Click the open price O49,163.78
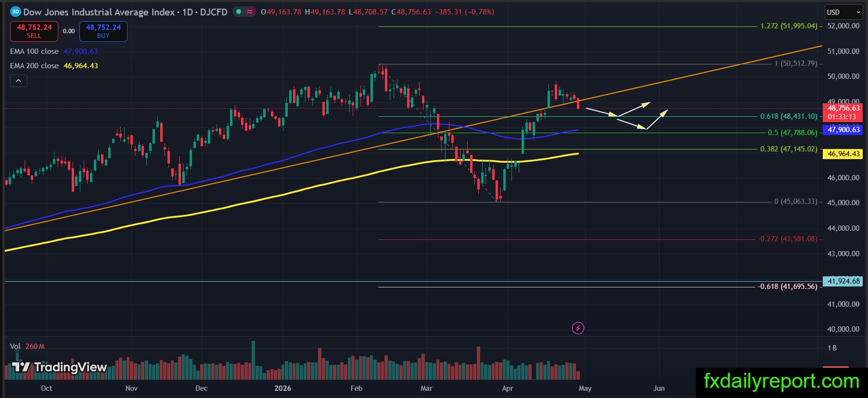The height and width of the screenshot is (398, 868). click(281, 12)
